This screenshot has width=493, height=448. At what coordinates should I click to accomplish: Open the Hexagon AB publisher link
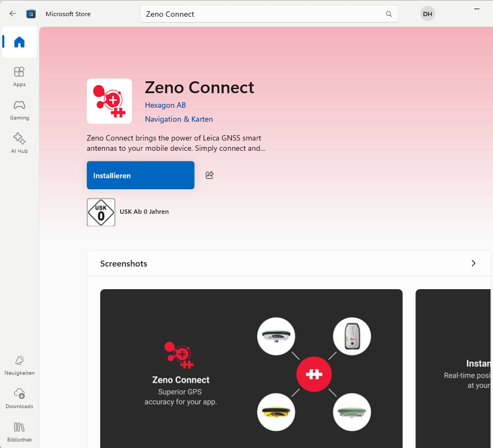point(165,105)
